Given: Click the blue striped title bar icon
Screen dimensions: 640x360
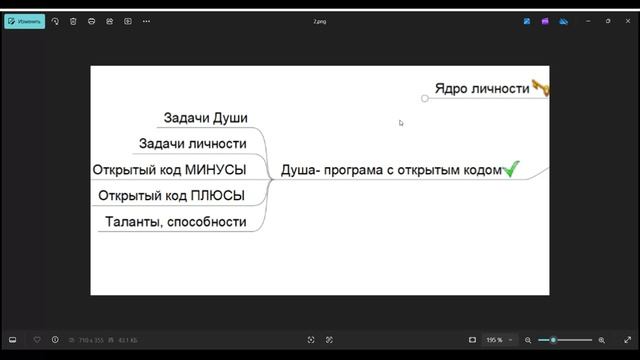Looking at the screenshot, I should [x=564, y=21].
